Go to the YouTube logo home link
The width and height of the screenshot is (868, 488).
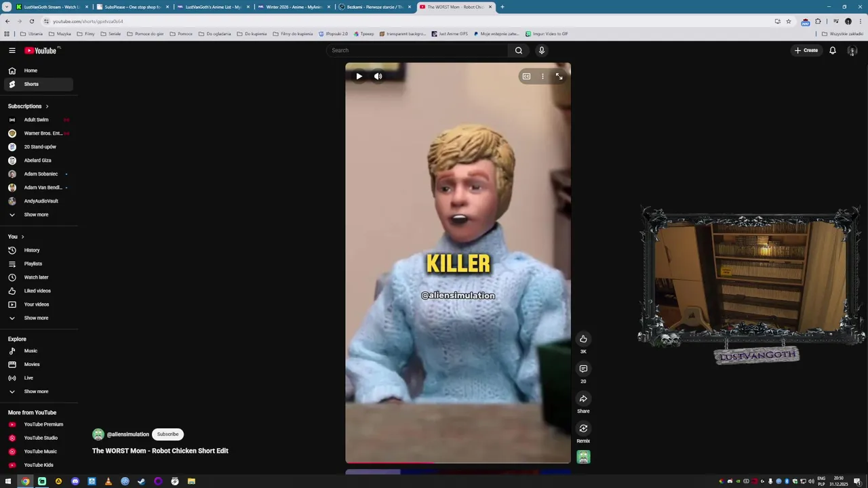pos(41,50)
